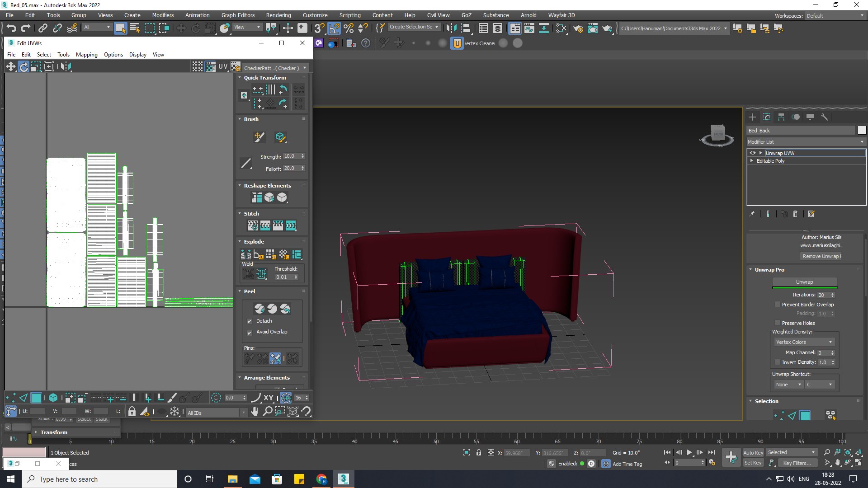Choose the Pan view hand tool in Edit UVWs
Viewport: 868px width, 488px height.
point(255,411)
